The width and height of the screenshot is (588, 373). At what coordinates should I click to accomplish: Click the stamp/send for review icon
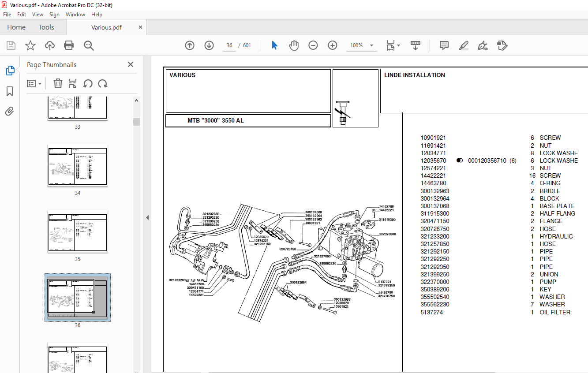point(502,45)
